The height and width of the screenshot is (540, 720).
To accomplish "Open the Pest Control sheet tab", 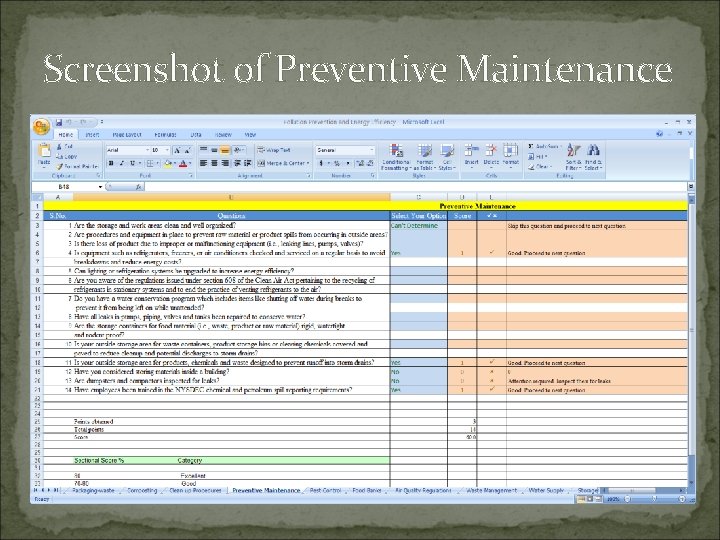I will coord(325,490).
